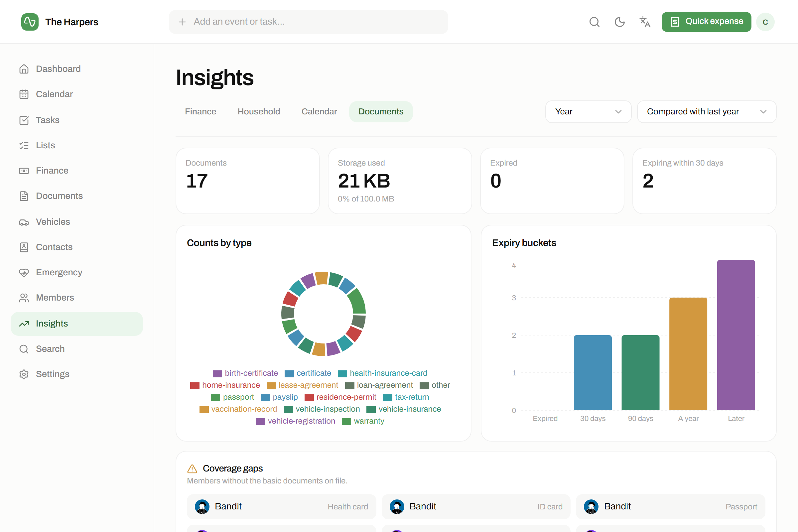Switch to the Calendar insights tab
Image resolution: width=798 pixels, height=532 pixels.
[x=319, y=112]
